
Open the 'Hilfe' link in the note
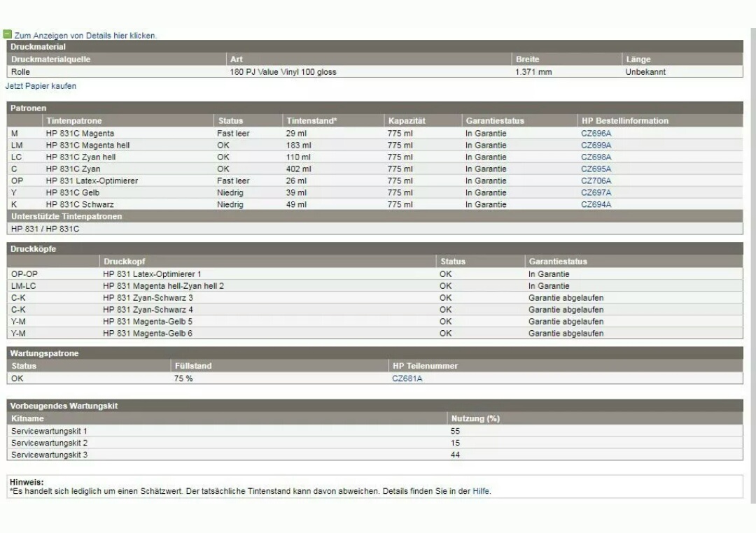pyautogui.click(x=481, y=491)
